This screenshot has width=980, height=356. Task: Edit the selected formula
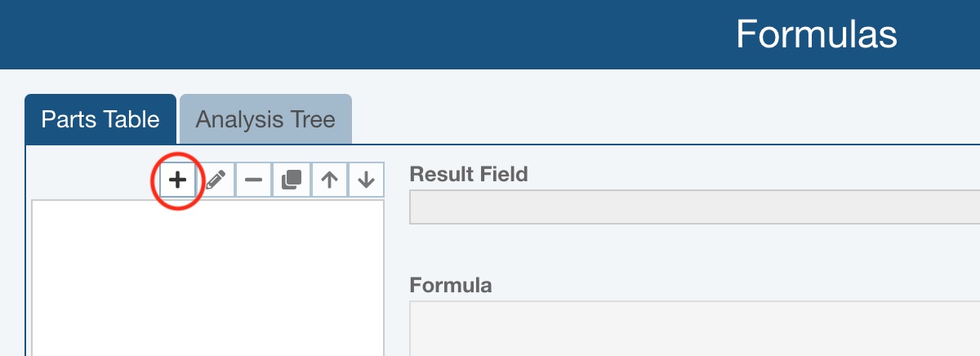[x=216, y=180]
